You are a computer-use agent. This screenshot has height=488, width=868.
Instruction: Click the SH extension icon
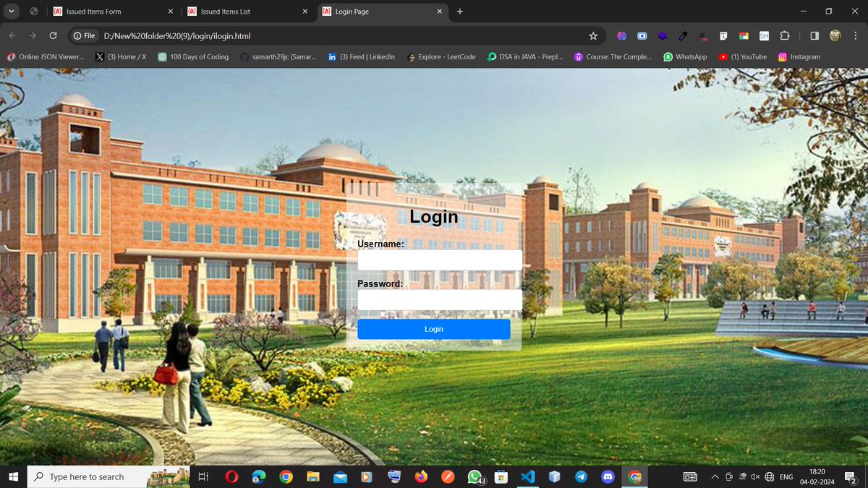[764, 35]
